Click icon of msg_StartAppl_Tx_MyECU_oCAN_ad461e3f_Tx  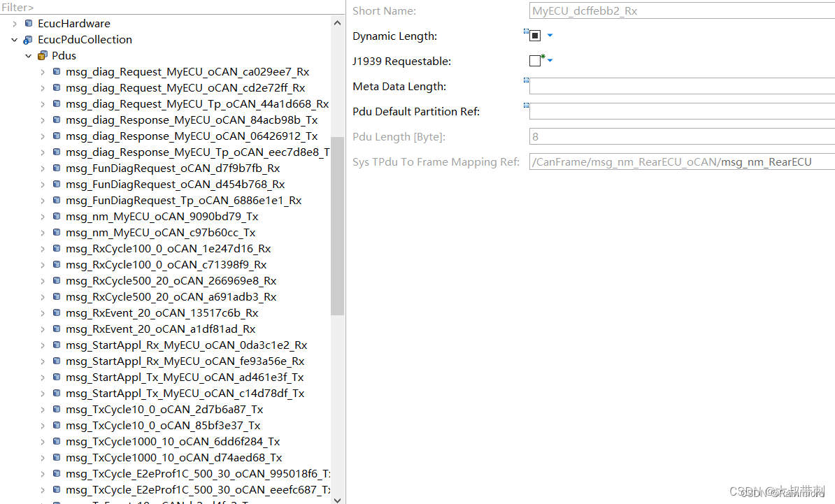57,377
